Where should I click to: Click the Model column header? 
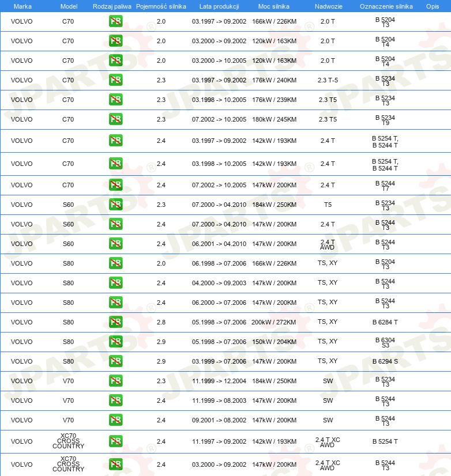click(x=69, y=6)
